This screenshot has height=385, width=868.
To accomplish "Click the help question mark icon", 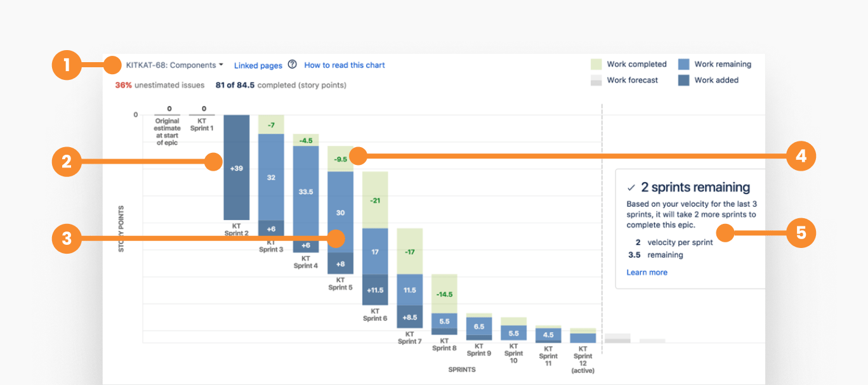I will (293, 65).
